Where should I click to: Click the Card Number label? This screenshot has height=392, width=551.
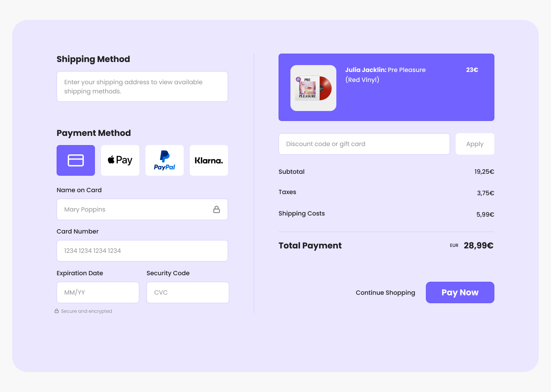[x=78, y=231]
